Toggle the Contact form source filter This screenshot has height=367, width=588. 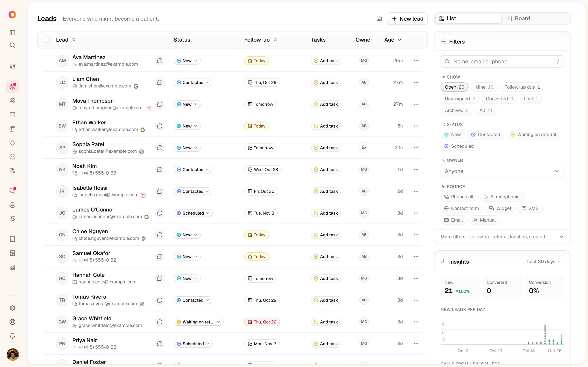point(462,208)
